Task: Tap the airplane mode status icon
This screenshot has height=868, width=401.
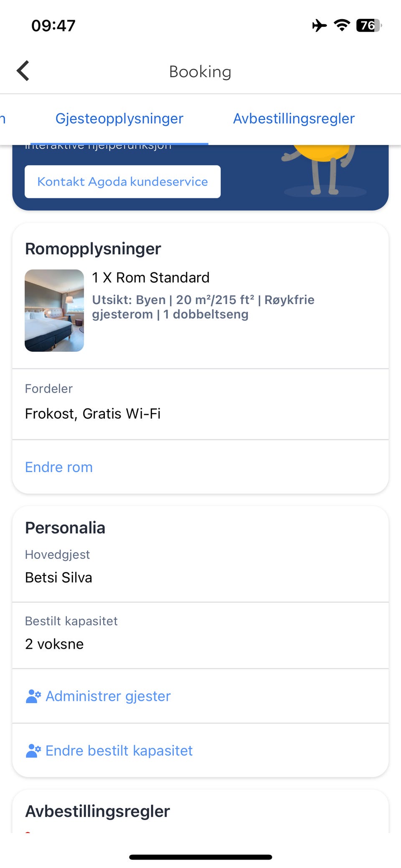Action: [x=320, y=25]
